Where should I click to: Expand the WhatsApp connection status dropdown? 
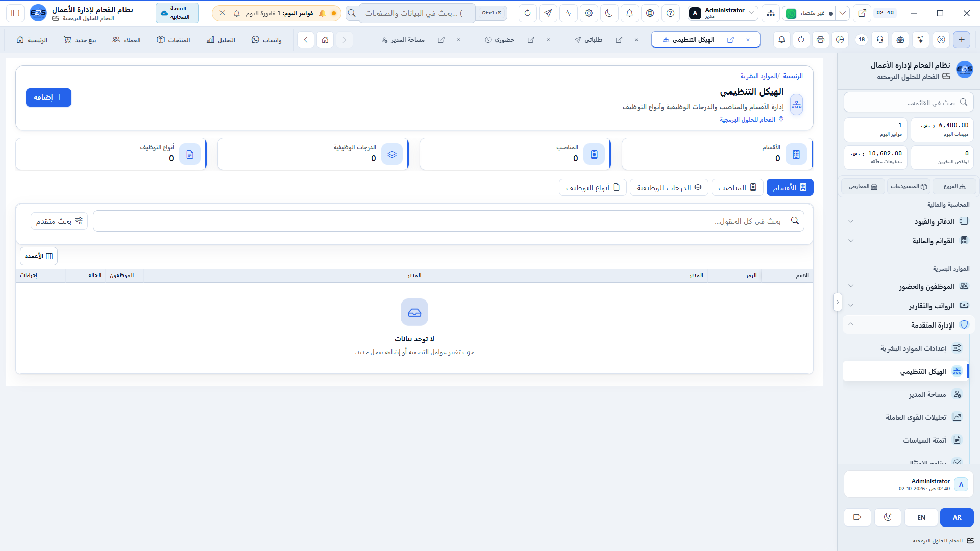coord(843,13)
